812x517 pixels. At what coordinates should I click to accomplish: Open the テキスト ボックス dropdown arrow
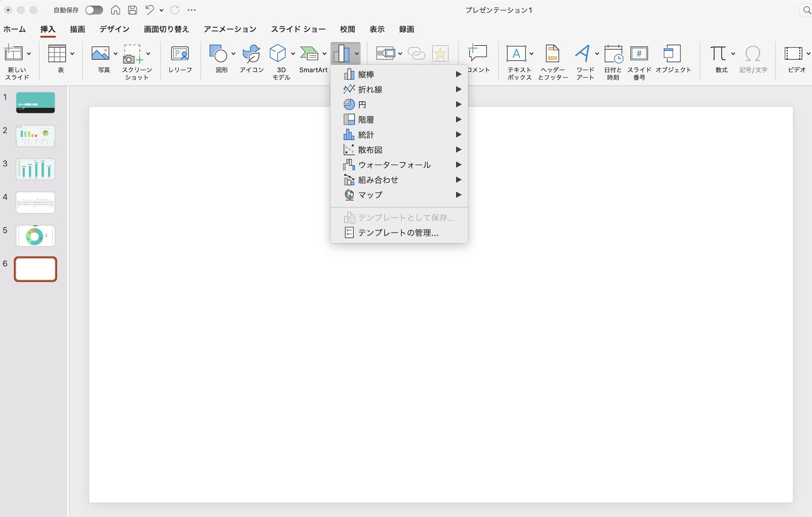tap(532, 54)
